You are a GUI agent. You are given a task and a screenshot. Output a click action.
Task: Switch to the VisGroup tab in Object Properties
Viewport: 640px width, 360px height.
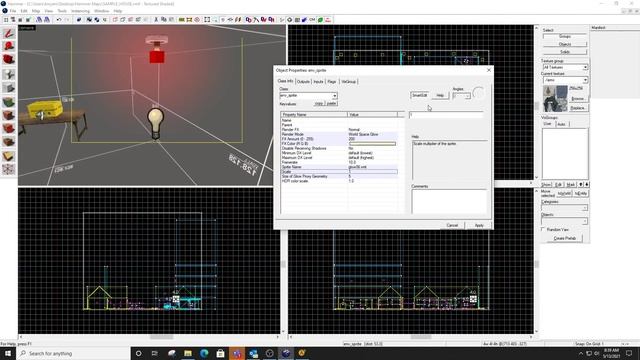tap(349, 82)
